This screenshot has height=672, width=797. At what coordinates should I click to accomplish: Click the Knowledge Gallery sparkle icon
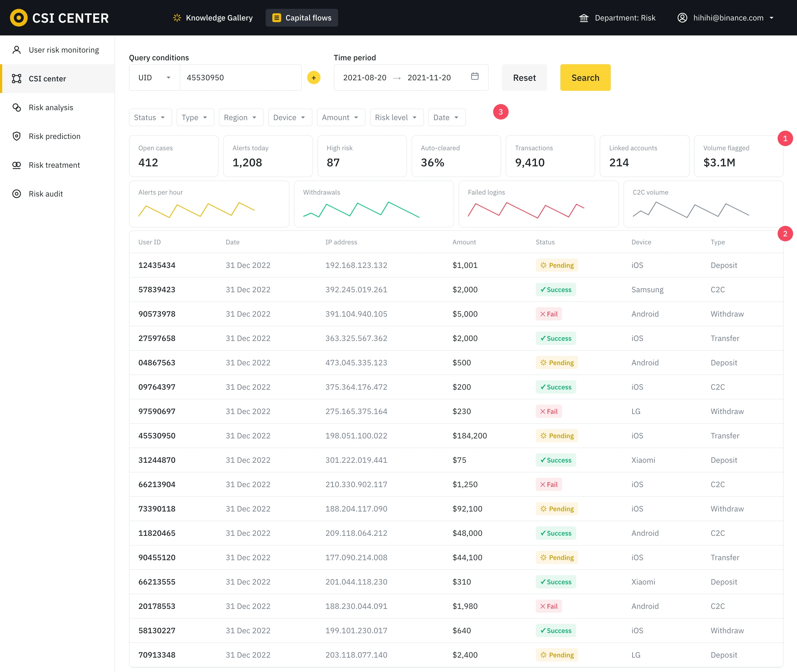click(x=177, y=17)
